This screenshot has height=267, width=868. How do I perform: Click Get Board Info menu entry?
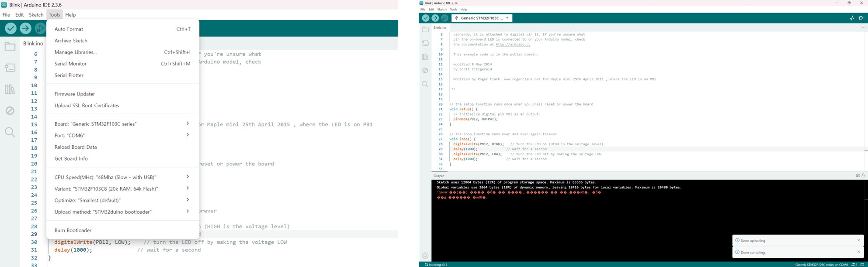coord(123,158)
